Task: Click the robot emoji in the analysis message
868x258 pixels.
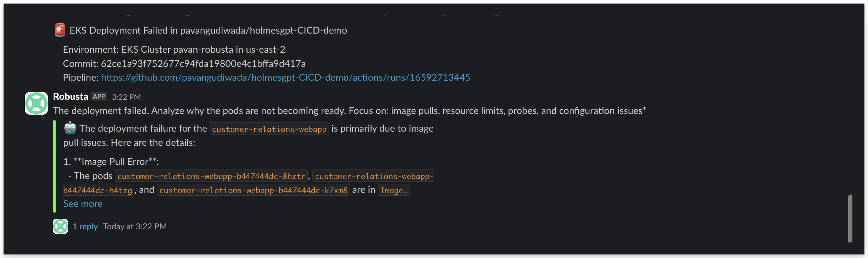Action: (69, 128)
